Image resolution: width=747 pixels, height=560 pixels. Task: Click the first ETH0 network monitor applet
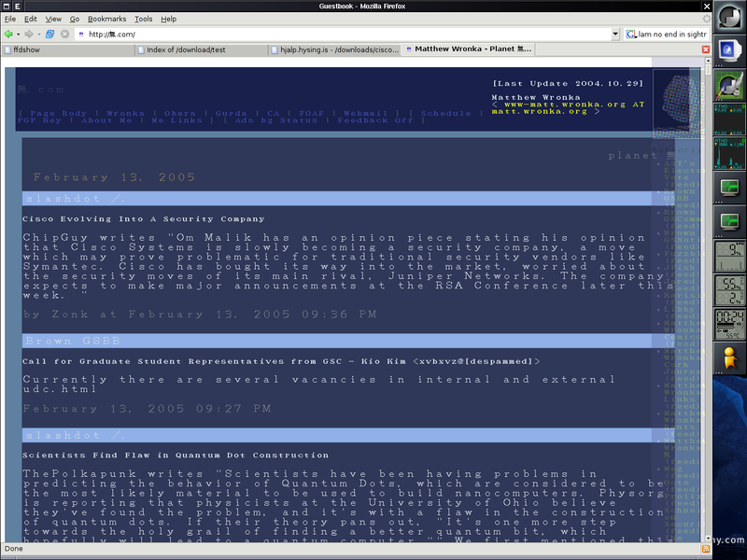pyautogui.click(x=729, y=119)
